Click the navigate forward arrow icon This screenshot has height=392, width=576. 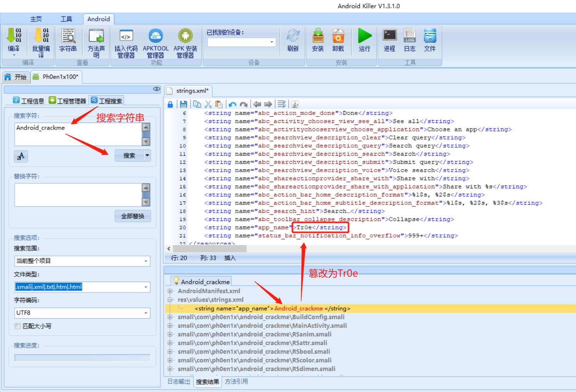pyautogui.click(x=268, y=104)
